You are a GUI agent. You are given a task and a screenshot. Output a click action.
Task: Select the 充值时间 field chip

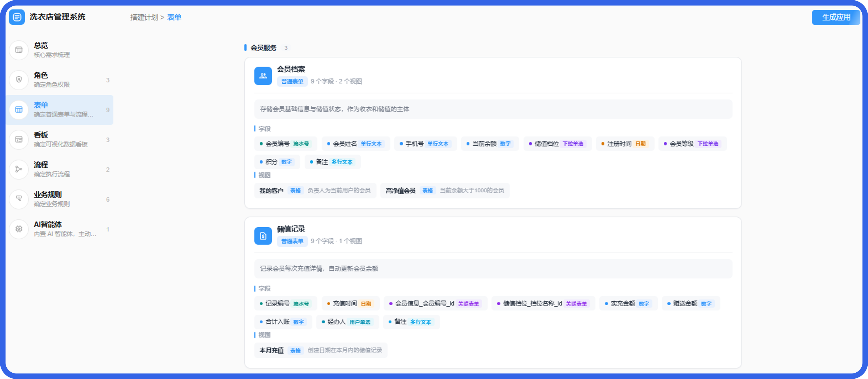[351, 304]
